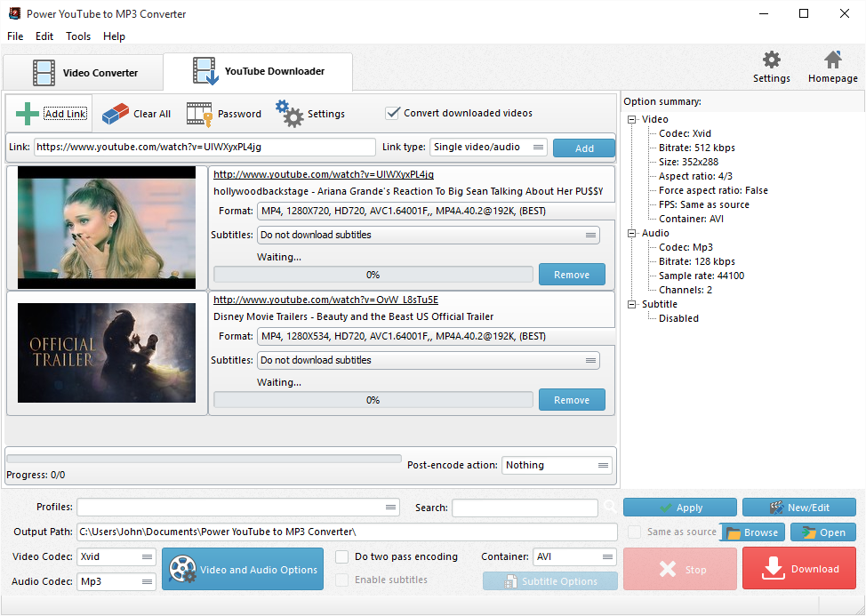
Task: Enable Do two pass encoding
Action: [x=342, y=557]
